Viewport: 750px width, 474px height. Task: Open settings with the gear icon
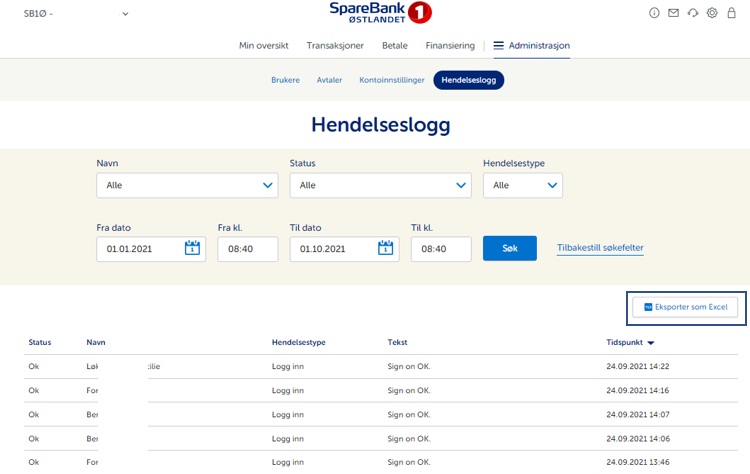pyautogui.click(x=712, y=13)
